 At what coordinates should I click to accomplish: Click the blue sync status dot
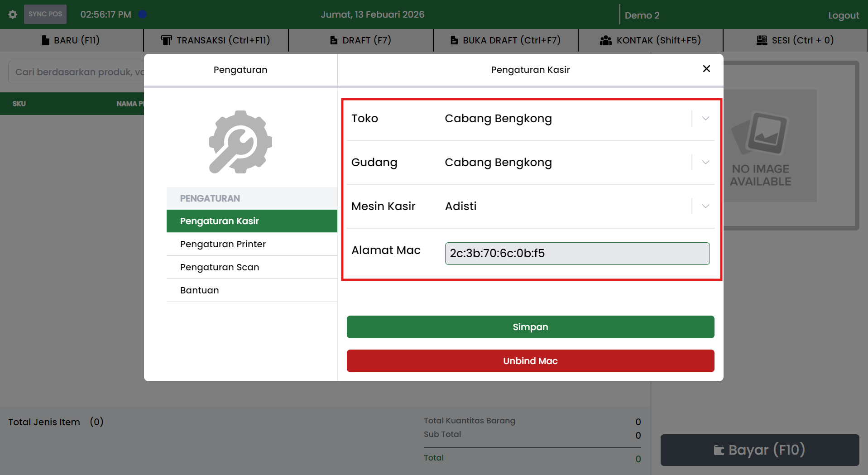tap(143, 14)
